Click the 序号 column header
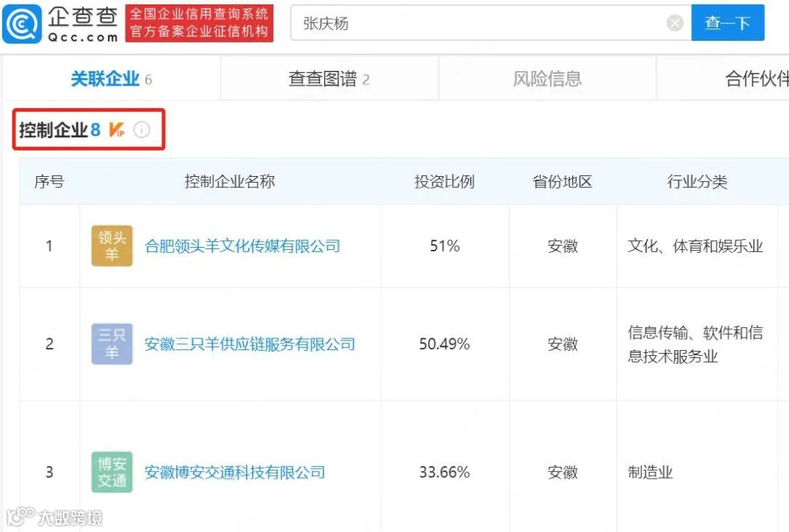 click(50, 181)
